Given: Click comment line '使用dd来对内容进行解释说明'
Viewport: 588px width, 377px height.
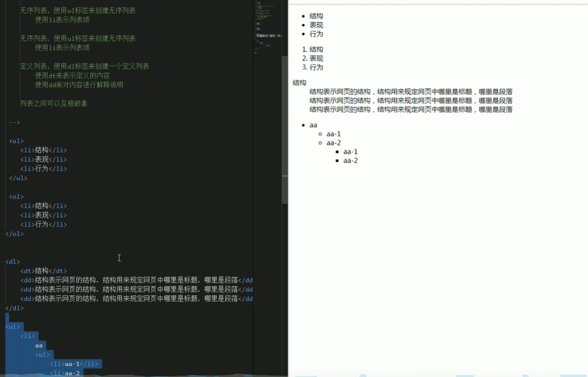Looking at the screenshot, I should 79,85.
